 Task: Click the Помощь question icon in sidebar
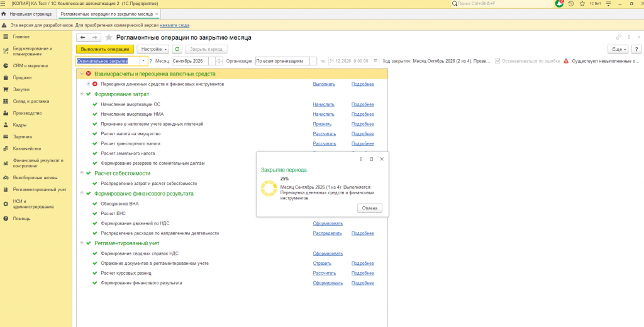coord(6,219)
